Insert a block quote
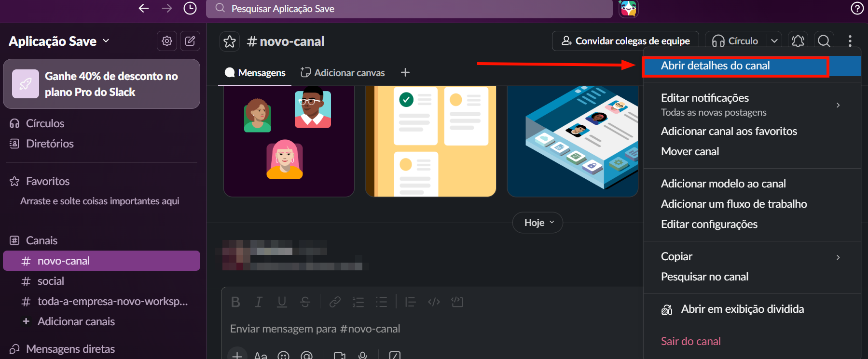 click(411, 302)
